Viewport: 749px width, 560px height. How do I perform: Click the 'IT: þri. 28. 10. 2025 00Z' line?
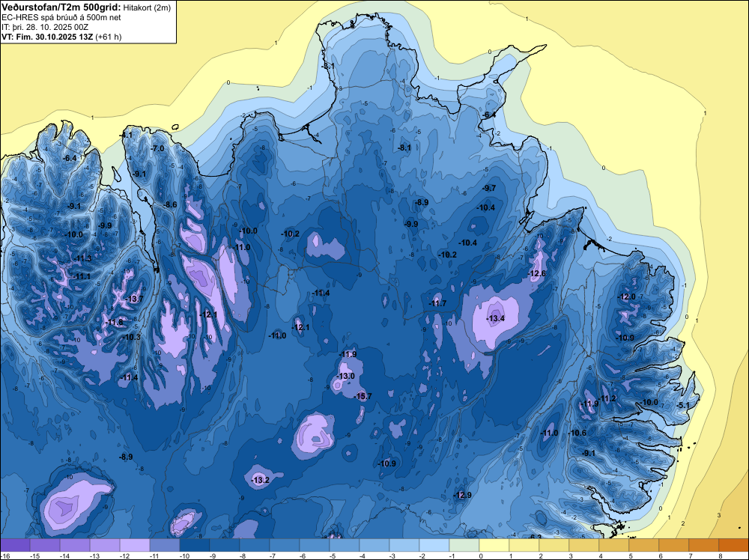(45, 27)
